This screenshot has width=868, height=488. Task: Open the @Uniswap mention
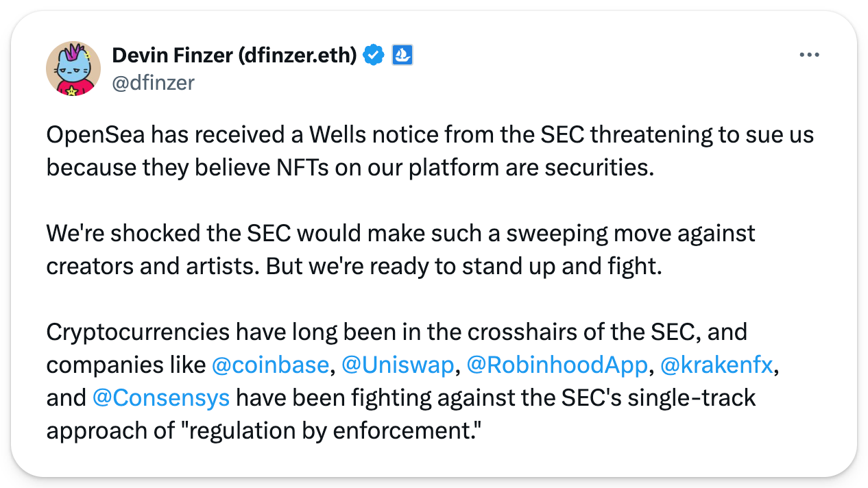(x=397, y=365)
